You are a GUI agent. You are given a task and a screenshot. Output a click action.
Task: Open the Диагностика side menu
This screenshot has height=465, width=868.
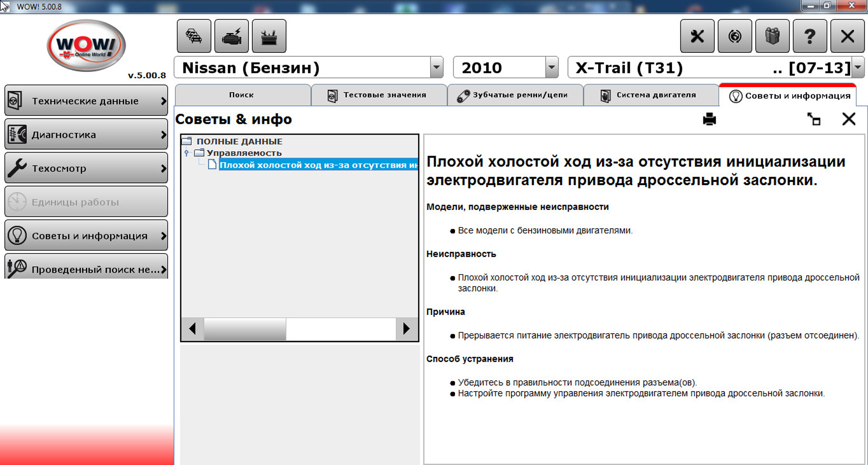point(86,135)
